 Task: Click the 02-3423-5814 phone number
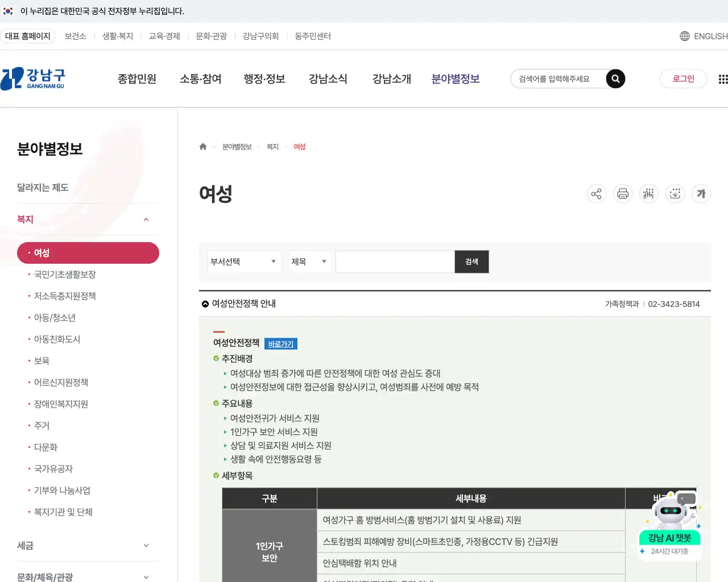click(x=674, y=304)
